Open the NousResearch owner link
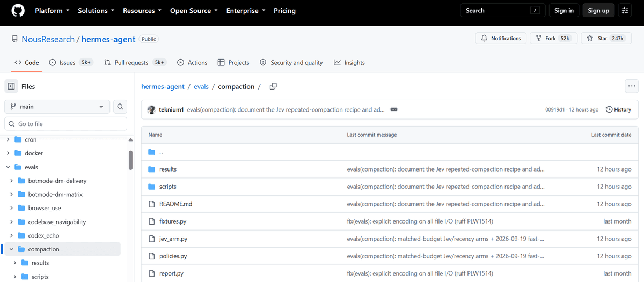Viewport: 644px width, 282px height. pyautogui.click(x=48, y=40)
